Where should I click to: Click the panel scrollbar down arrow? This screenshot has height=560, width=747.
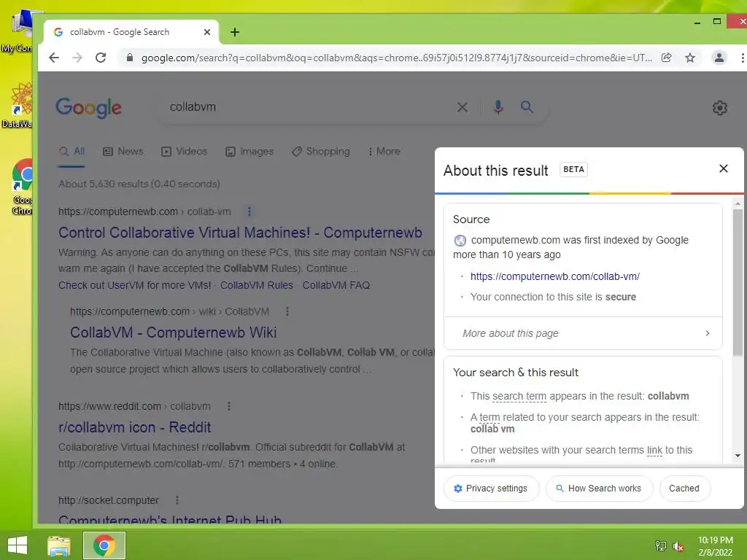[738, 456]
